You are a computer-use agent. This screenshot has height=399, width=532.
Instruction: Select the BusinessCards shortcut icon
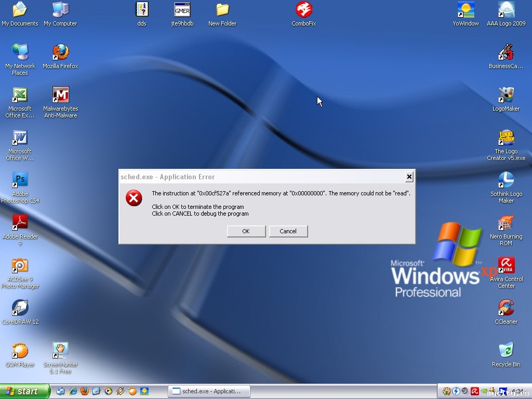click(x=506, y=56)
